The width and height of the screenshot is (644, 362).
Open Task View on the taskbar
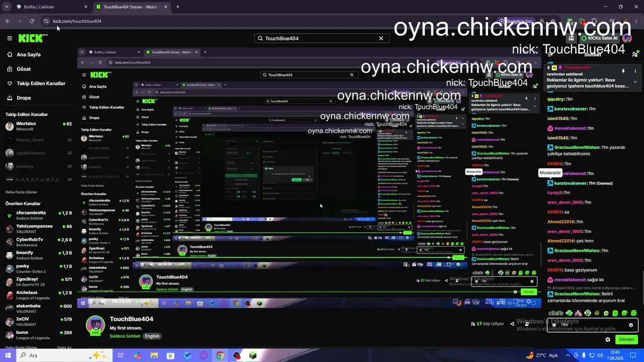pyautogui.click(x=121, y=355)
